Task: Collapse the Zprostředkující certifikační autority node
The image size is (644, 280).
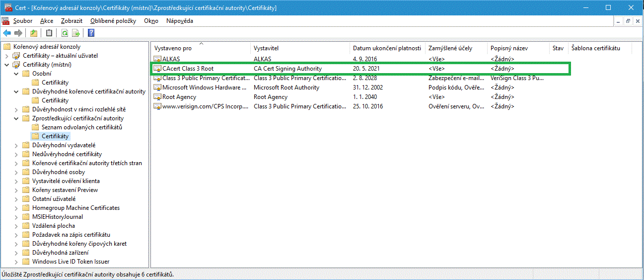Action: (x=16, y=118)
